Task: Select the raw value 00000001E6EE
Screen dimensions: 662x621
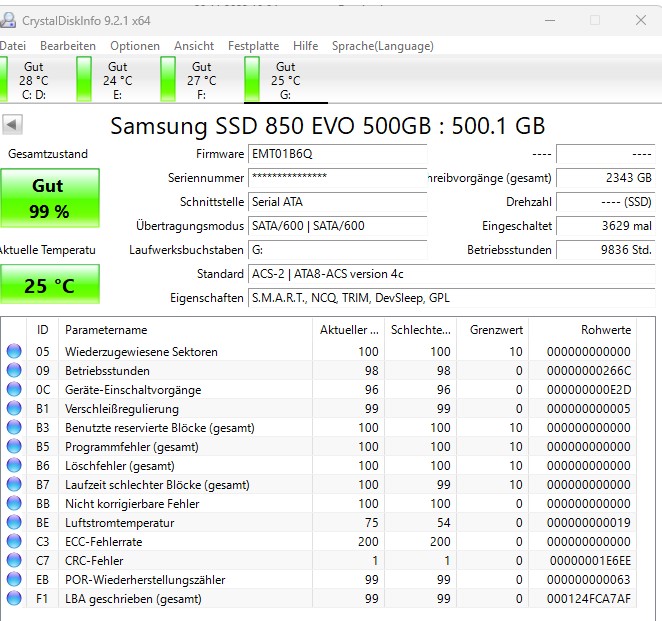Action: 590,561
